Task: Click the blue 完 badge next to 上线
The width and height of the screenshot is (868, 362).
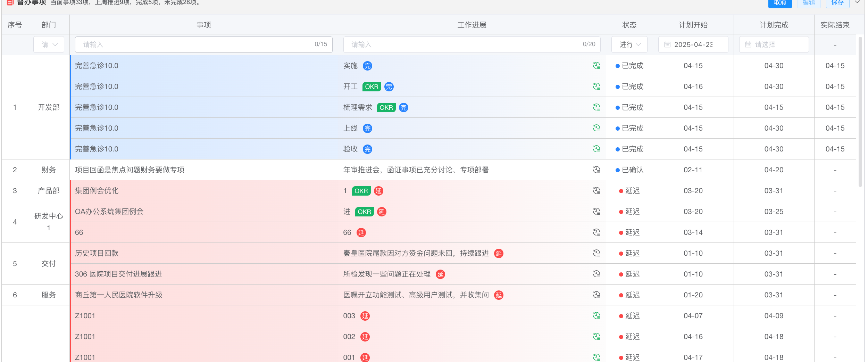Action: click(367, 128)
